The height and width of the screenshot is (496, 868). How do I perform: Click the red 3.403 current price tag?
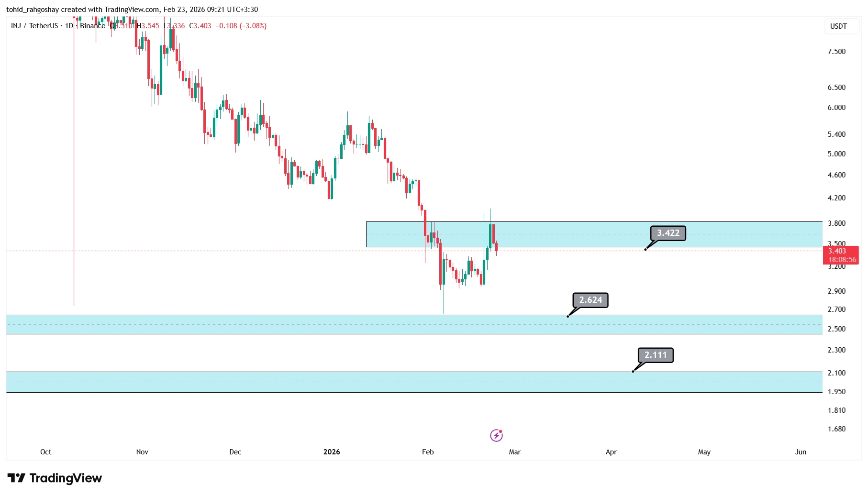(837, 251)
